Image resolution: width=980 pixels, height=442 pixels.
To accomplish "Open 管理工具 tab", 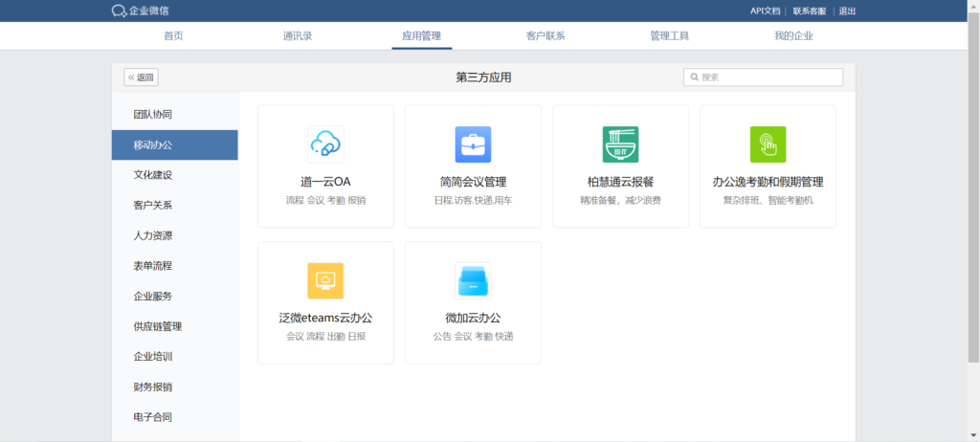I will [x=669, y=35].
